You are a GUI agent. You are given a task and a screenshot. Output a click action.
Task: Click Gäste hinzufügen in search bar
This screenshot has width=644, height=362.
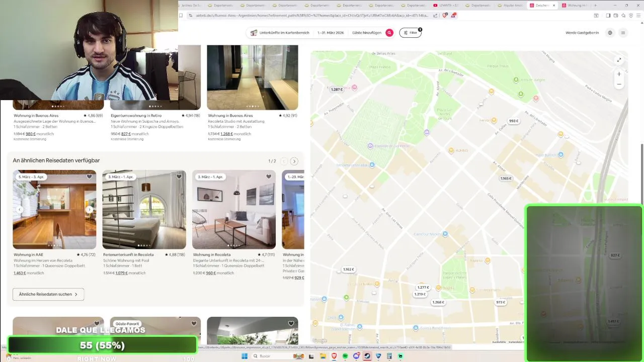click(x=367, y=33)
